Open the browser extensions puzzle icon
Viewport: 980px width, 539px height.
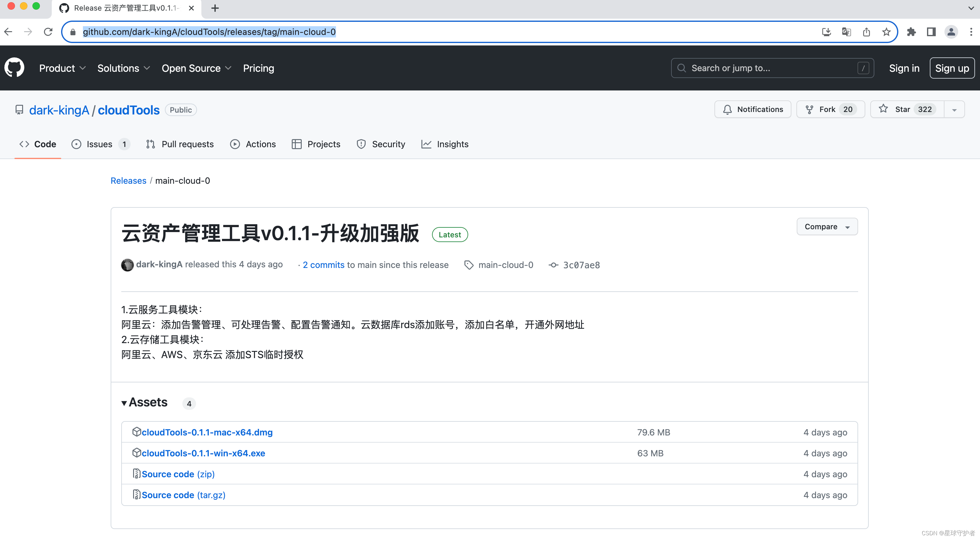[x=911, y=32]
